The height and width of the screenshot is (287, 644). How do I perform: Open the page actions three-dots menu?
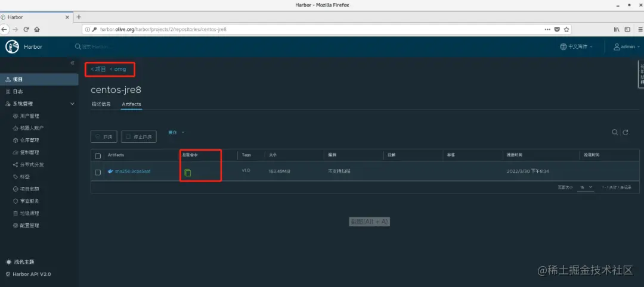coord(547,30)
